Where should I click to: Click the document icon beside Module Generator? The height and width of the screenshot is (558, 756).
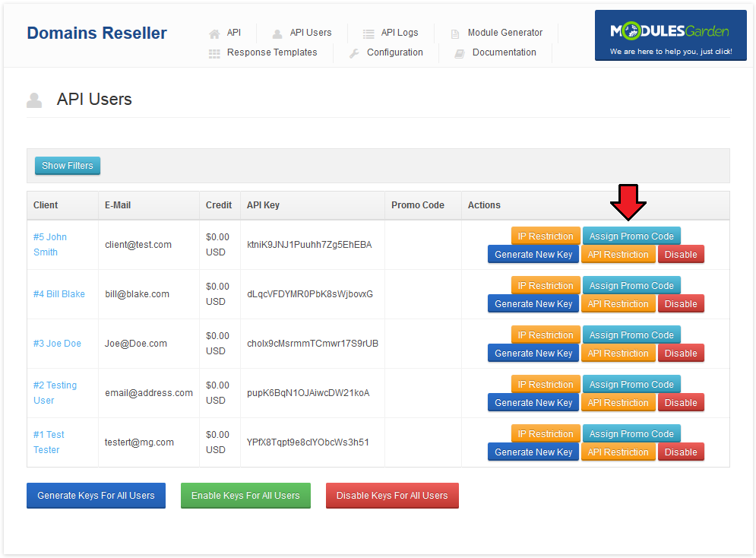(455, 33)
